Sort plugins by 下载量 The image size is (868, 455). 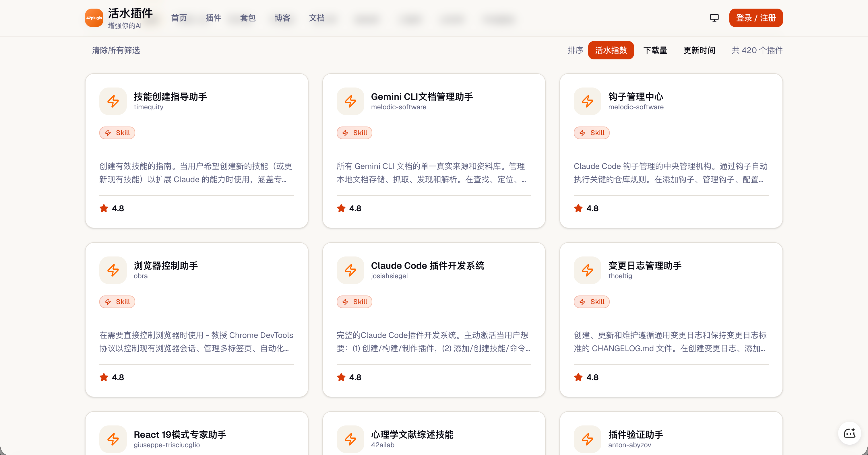pos(655,50)
